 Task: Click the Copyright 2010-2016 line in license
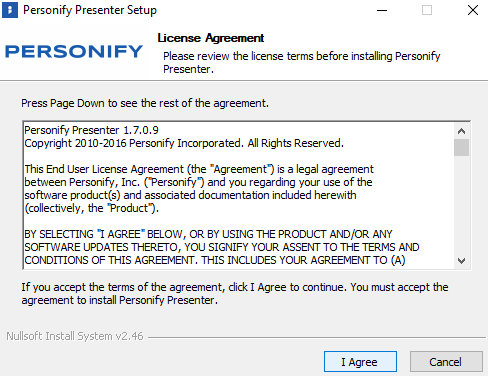(x=184, y=143)
